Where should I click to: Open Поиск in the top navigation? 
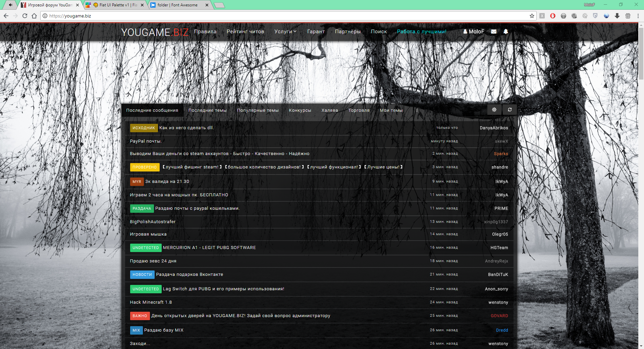tap(379, 32)
